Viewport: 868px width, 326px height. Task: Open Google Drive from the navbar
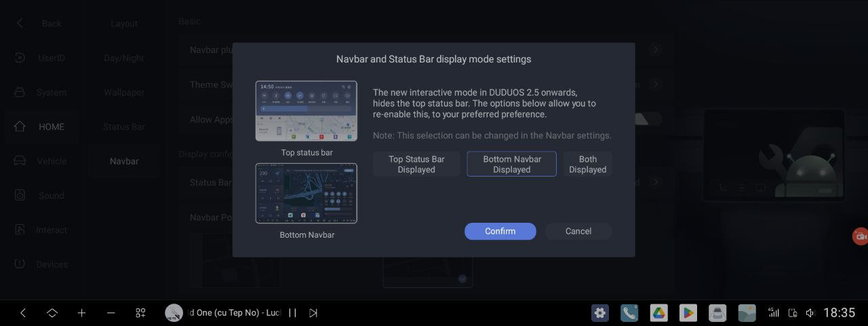coord(658,313)
